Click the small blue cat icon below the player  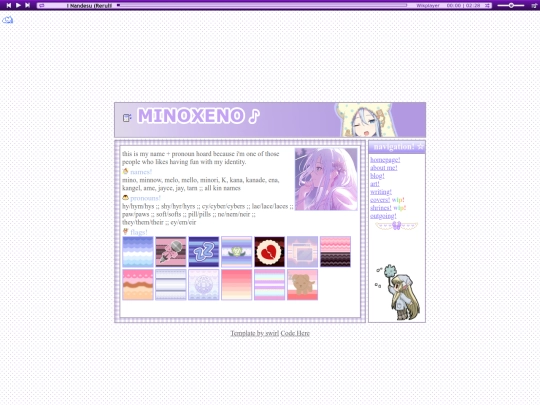click(x=8, y=20)
